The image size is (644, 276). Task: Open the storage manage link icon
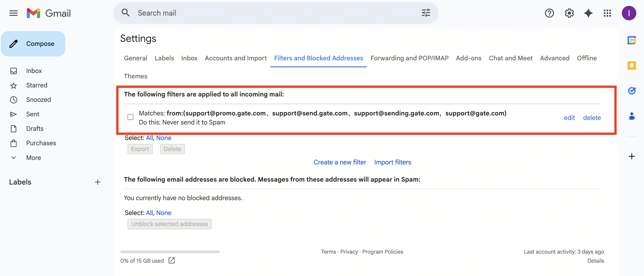(171, 260)
